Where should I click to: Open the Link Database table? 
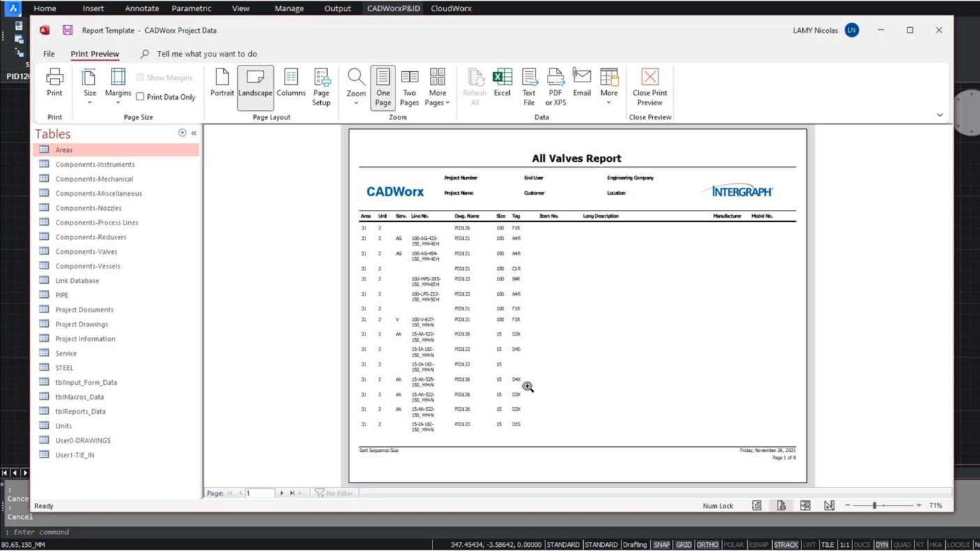116,280
